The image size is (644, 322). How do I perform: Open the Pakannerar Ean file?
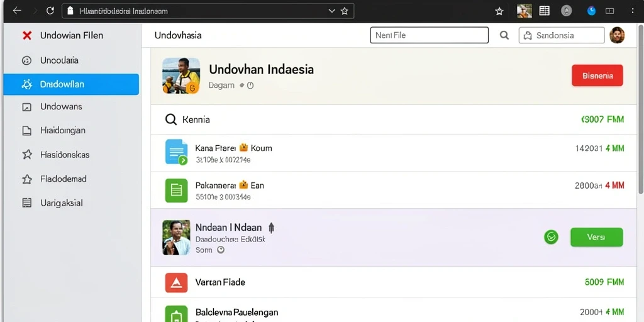click(394, 190)
